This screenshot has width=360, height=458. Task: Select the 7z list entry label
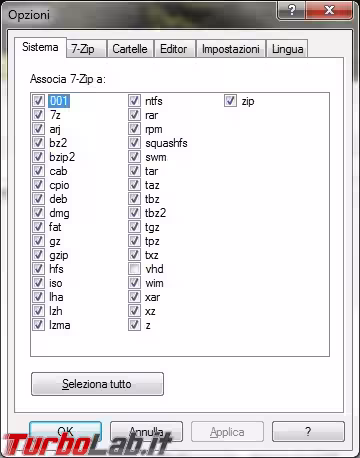[55, 115]
